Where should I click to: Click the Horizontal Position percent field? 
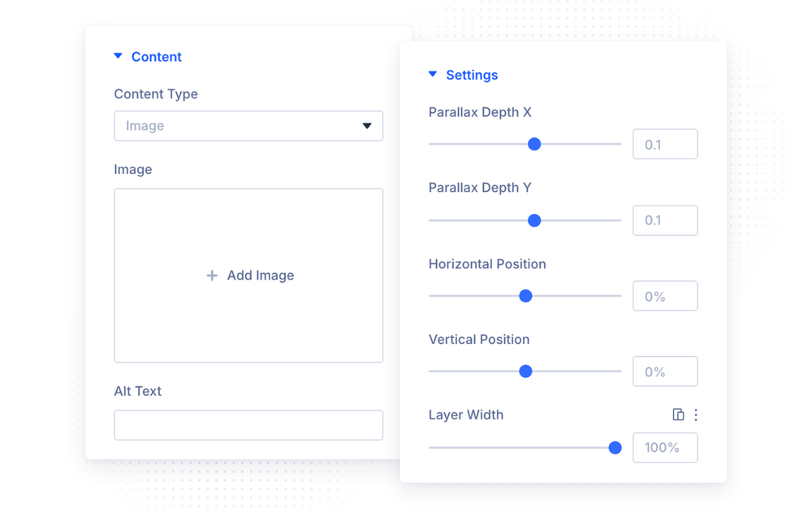click(665, 296)
